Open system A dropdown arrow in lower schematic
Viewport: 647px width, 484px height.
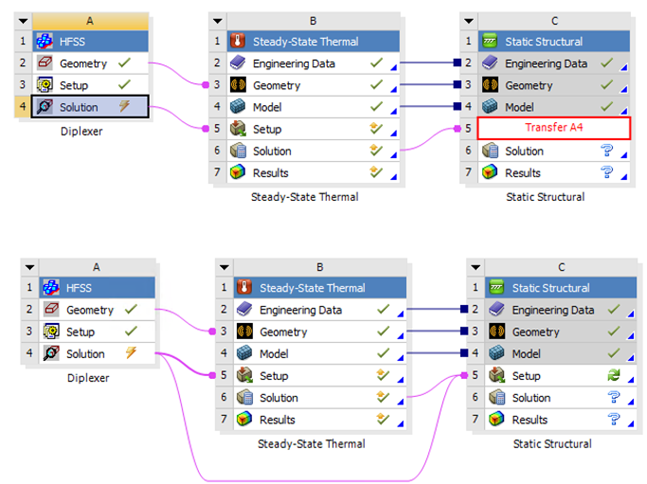(30, 267)
